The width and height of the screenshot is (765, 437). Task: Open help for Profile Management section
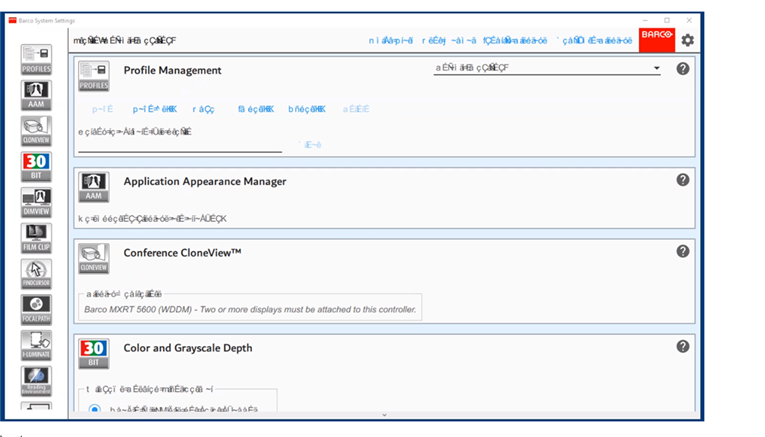pos(683,69)
